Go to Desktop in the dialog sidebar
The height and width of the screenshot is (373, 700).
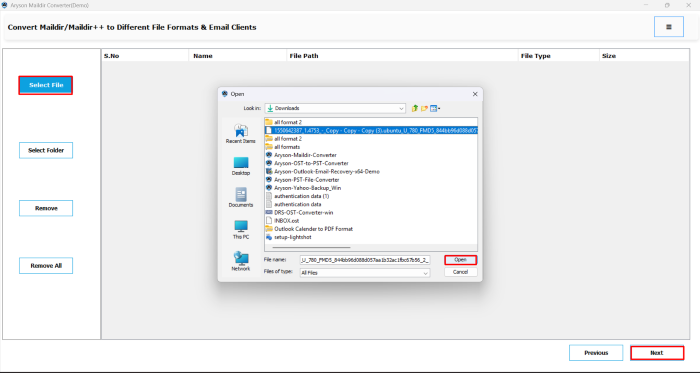[x=241, y=166]
